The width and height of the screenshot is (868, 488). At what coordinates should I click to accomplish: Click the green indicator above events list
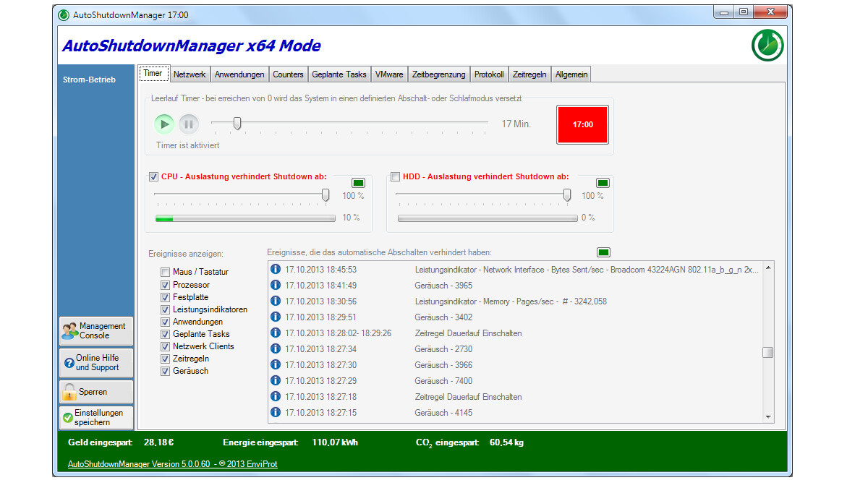pos(603,252)
